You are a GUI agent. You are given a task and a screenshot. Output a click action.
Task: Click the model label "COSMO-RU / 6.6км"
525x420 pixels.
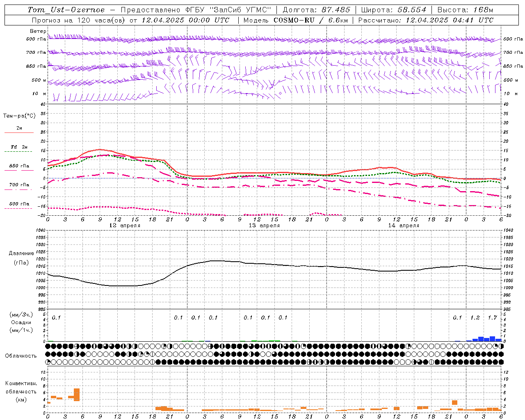pyautogui.click(x=311, y=20)
